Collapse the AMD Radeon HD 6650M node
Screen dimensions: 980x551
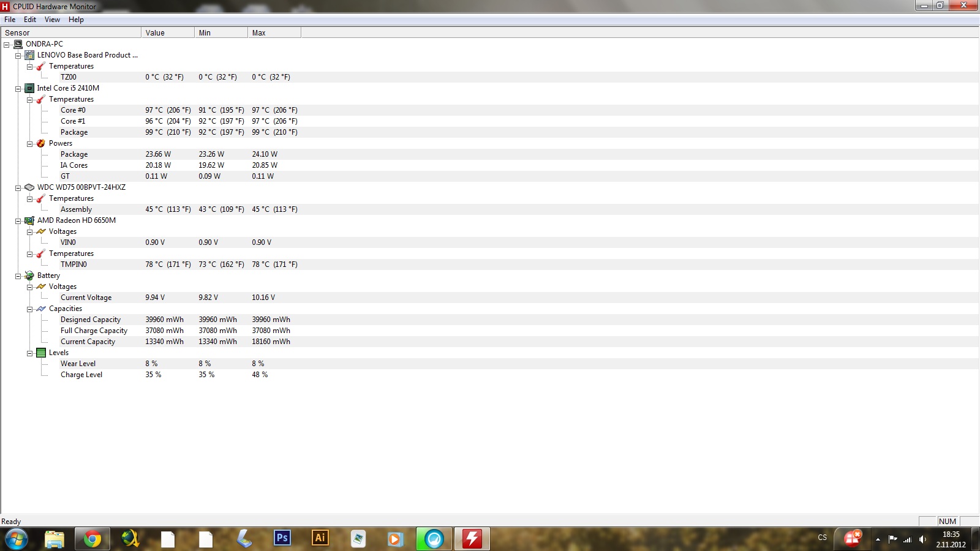(x=18, y=221)
